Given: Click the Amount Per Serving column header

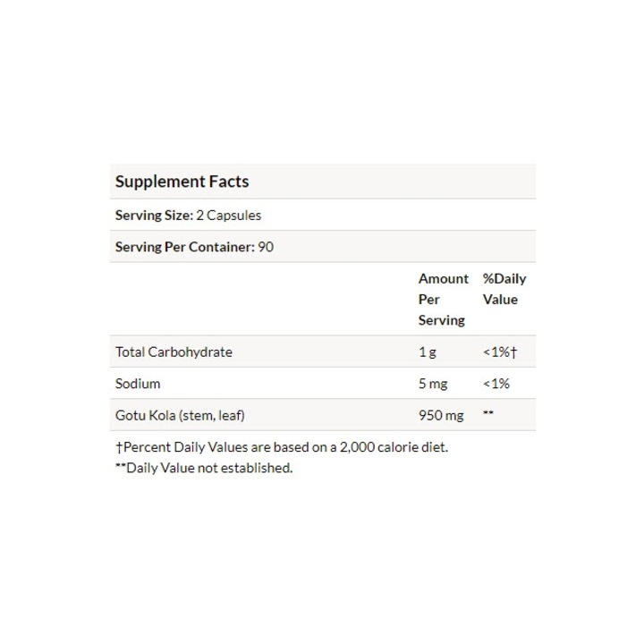Looking at the screenshot, I should click(443, 299).
